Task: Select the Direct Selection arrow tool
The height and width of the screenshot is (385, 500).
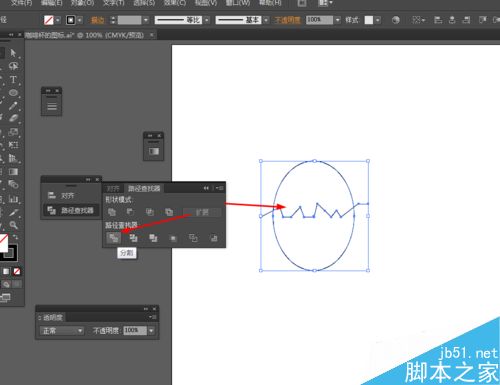Action: point(13,53)
